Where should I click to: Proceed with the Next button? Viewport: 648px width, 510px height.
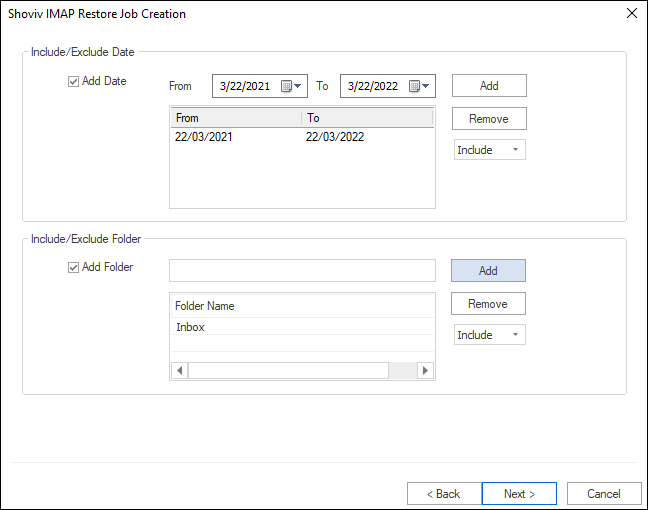[x=519, y=493]
